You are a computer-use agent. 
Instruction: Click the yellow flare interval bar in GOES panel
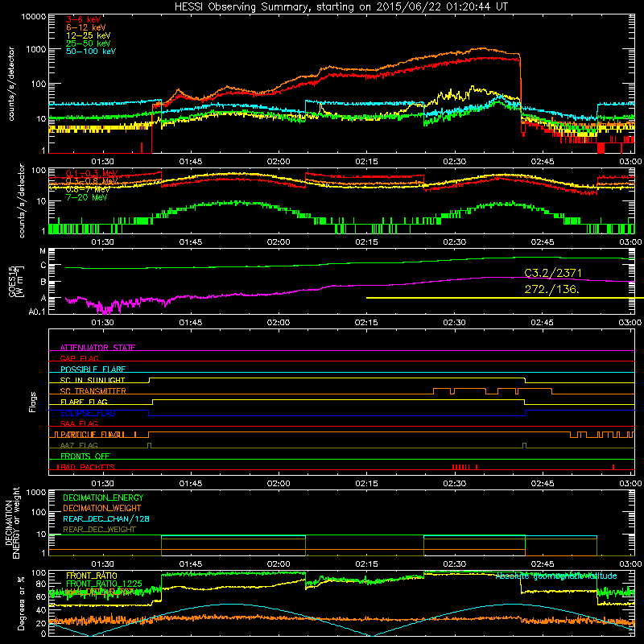(505, 298)
